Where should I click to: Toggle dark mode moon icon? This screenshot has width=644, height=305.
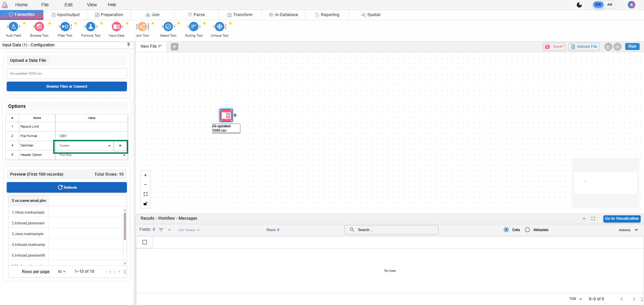tap(579, 5)
